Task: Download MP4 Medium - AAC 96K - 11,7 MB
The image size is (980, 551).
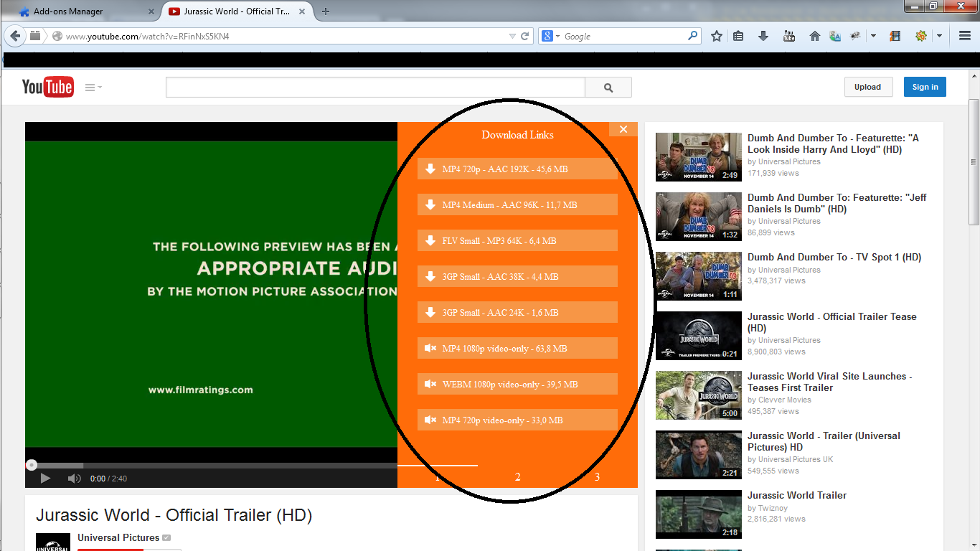Action: pyautogui.click(x=517, y=205)
